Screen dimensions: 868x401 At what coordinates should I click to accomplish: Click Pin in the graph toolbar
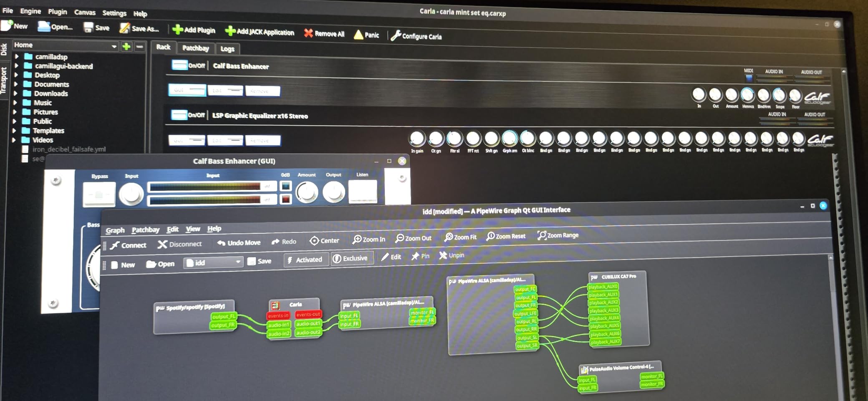click(x=420, y=256)
